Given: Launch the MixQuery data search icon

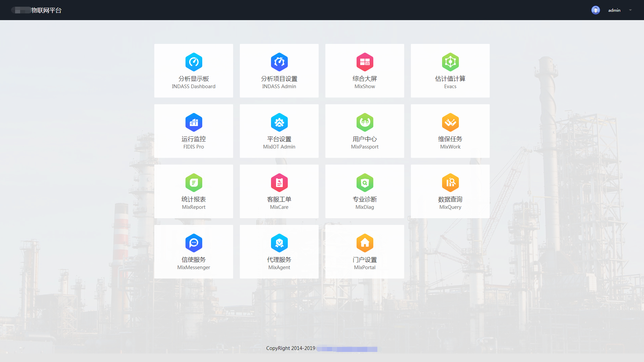Looking at the screenshot, I should point(450,183).
